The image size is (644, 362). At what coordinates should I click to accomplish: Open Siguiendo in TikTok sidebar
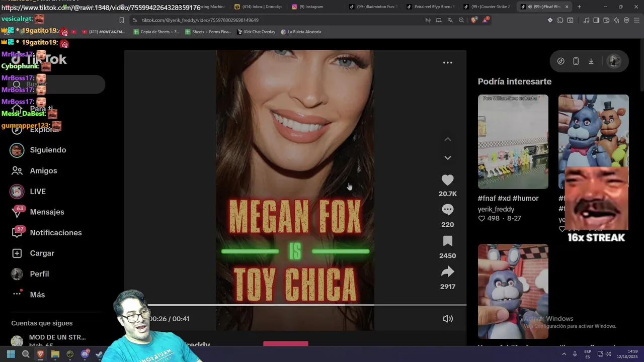coord(39,150)
